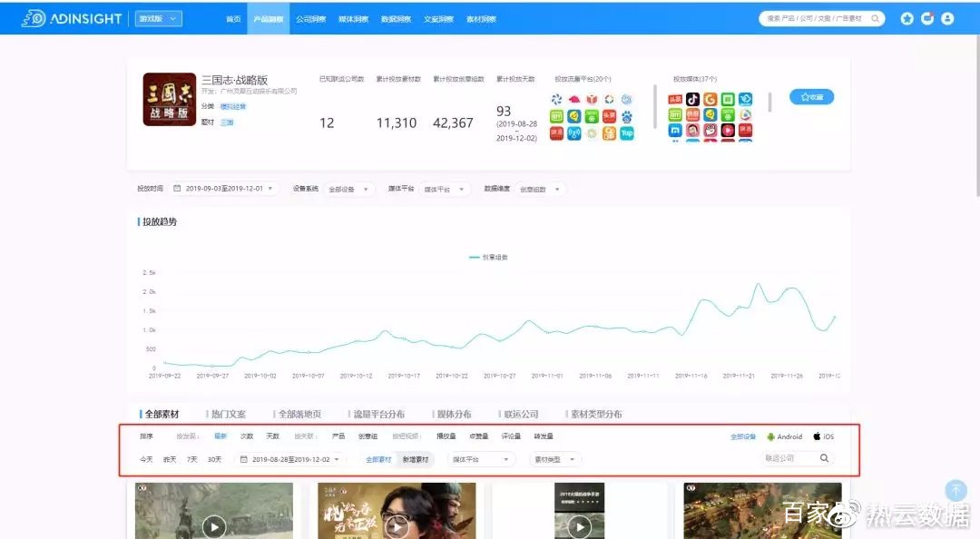
Task: Go to the 首页 nav tab
Action: (x=233, y=19)
